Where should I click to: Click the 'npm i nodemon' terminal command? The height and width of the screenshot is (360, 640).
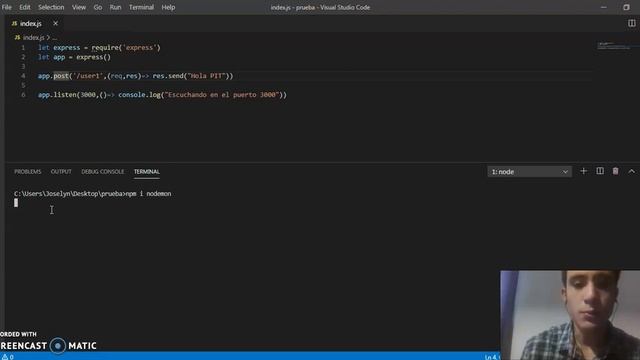click(x=149, y=194)
